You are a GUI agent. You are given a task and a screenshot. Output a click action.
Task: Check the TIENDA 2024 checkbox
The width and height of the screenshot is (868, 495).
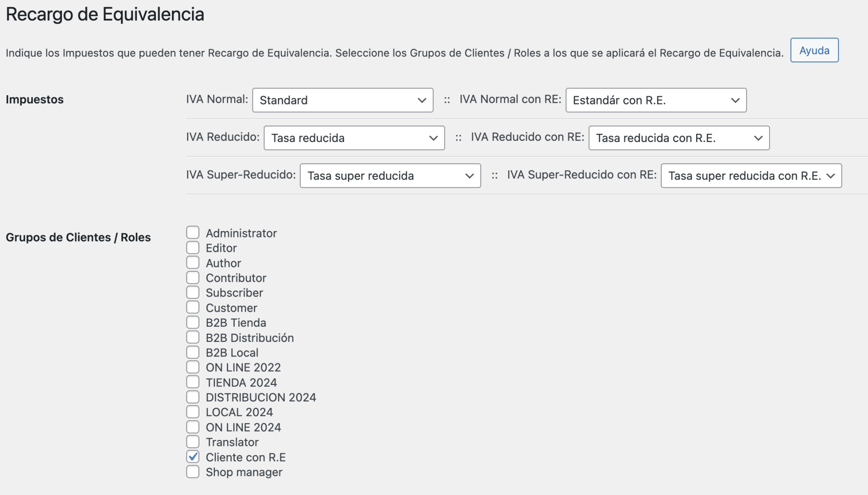click(x=193, y=382)
